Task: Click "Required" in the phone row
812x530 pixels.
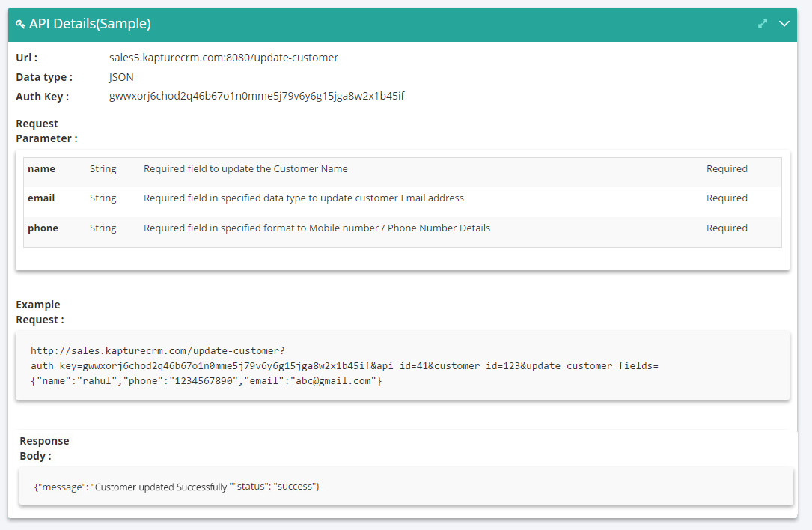Action: coord(727,228)
